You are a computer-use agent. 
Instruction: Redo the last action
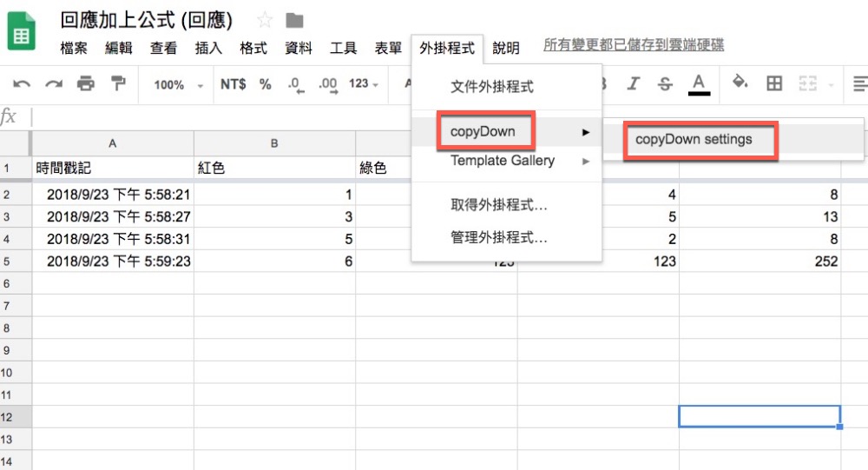pyautogui.click(x=54, y=84)
